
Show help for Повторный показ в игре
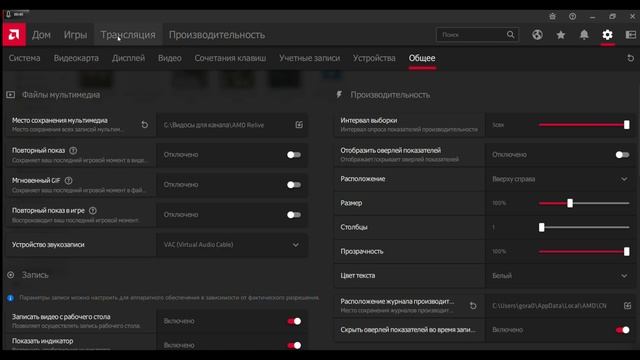coord(93,211)
